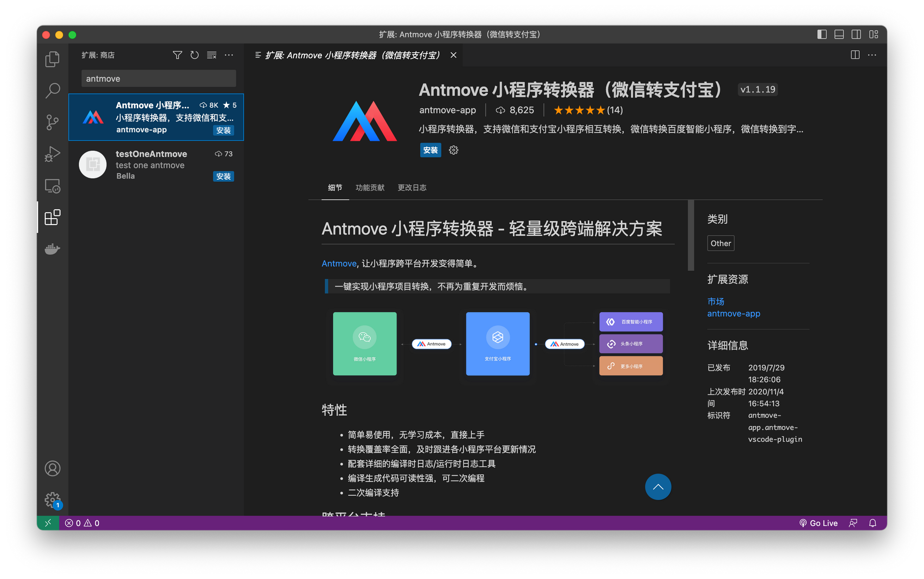Screen dimensions: 924x579
Task: Customize layout from title bar
Action: pos(874,34)
